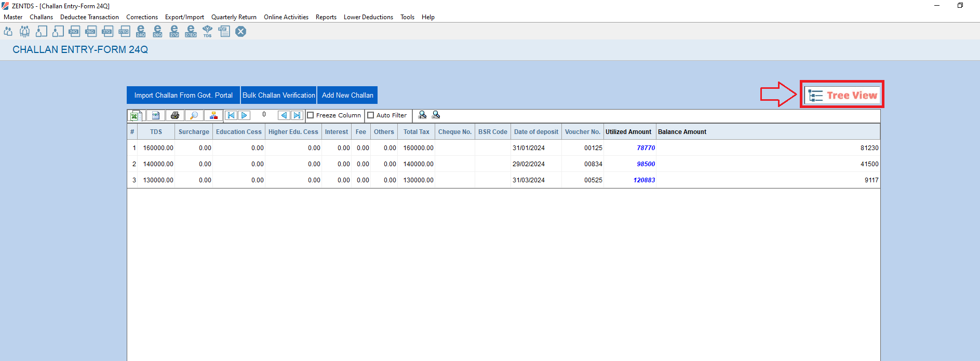This screenshot has height=361, width=980.
Task: Click the Date of deposit column header
Action: click(x=536, y=132)
